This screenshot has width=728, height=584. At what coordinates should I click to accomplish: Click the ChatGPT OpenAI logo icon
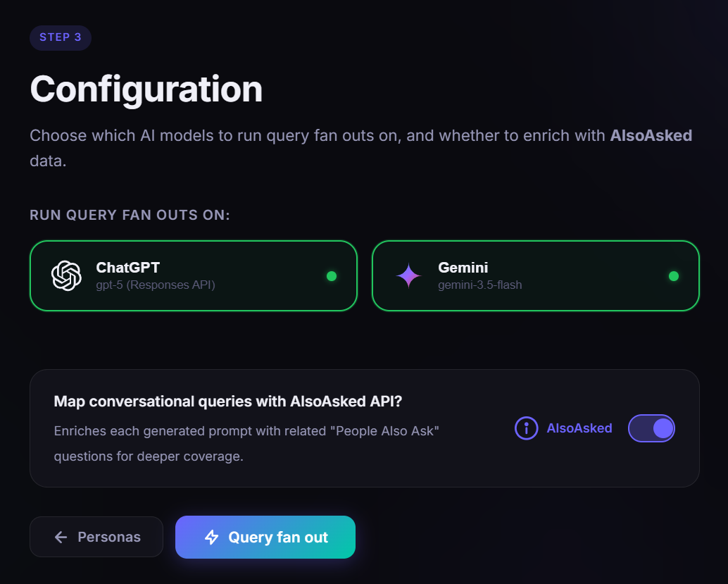66,275
